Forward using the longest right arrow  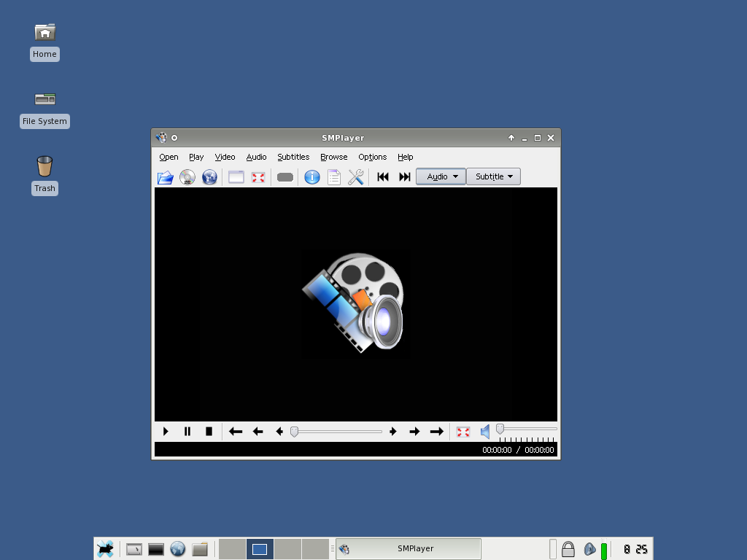click(x=437, y=432)
